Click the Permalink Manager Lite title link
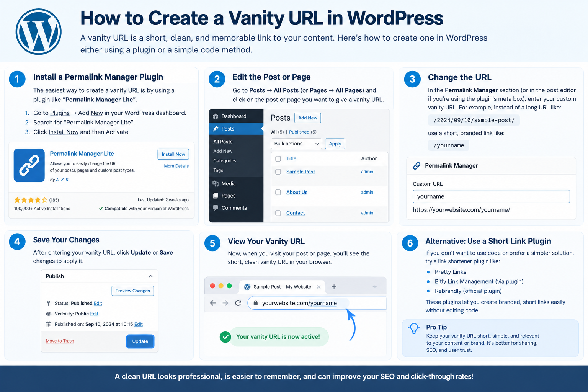This screenshot has height=392, width=588. coord(82,154)
